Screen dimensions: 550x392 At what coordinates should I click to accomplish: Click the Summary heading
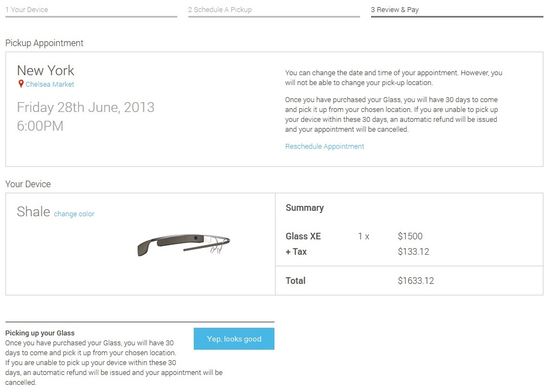305,208
